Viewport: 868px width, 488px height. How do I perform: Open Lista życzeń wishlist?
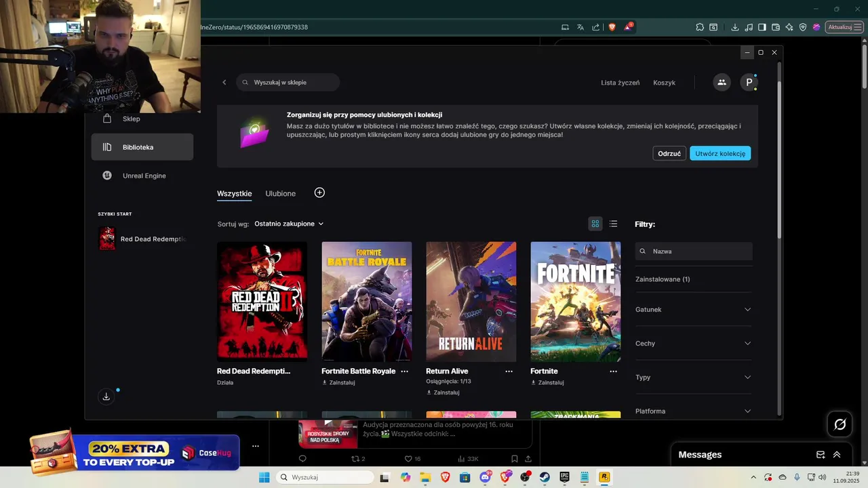pyautogui.click(x=620, y=83)
